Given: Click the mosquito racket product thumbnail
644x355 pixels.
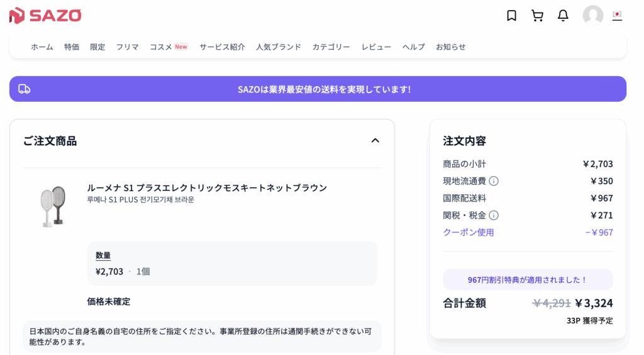Looking at the screenshot, I should 53,205.
